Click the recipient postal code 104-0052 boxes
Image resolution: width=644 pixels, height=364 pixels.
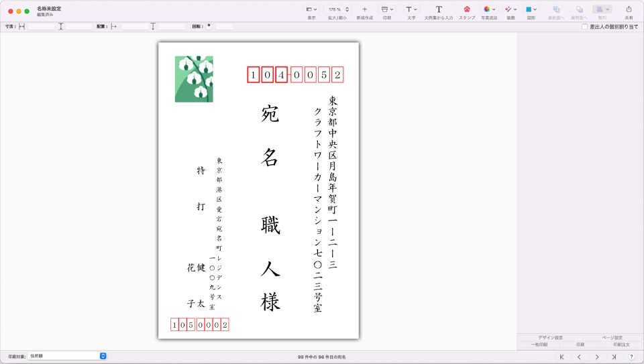(295, 74)
